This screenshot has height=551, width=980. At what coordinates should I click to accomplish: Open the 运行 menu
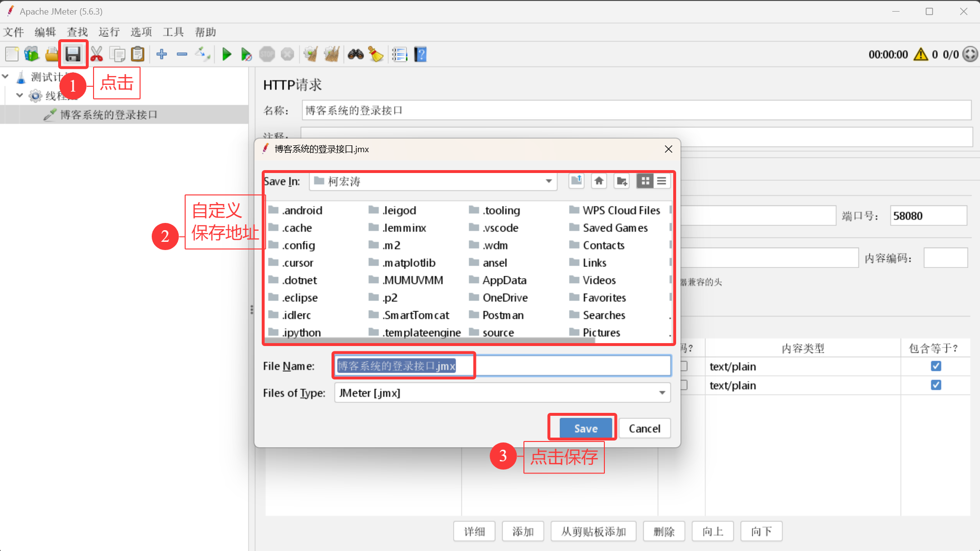109,32
